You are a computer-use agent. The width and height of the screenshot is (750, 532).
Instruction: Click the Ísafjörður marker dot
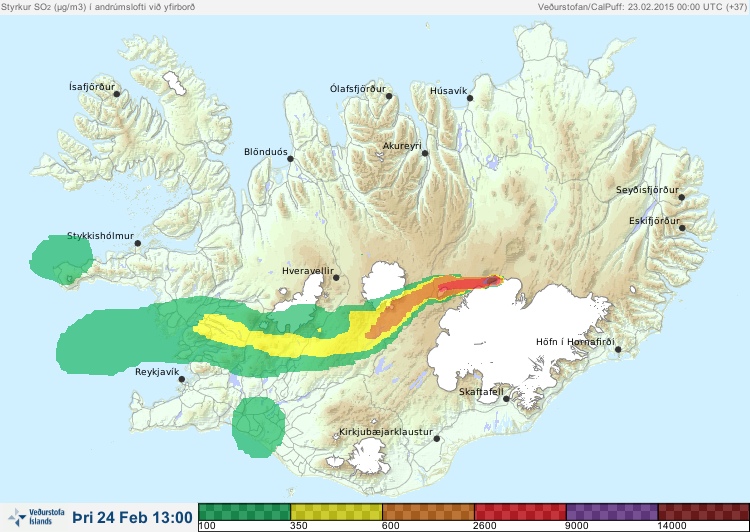pyautogui.click(x=117, y=94)
